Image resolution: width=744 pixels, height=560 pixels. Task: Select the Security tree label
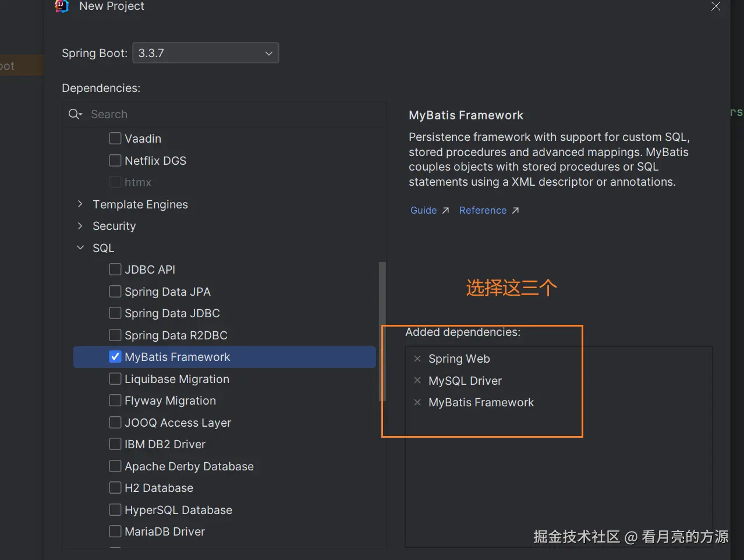tap(114, 226)
